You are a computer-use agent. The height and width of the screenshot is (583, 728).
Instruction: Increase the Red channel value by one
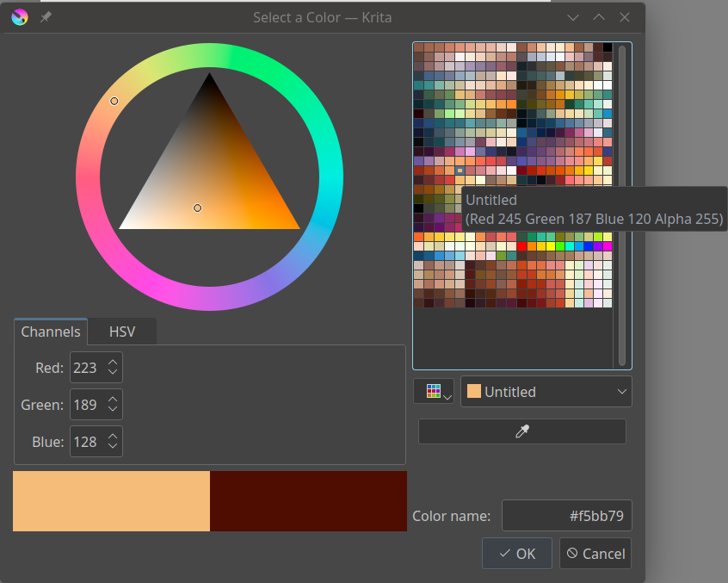[113, 363]
